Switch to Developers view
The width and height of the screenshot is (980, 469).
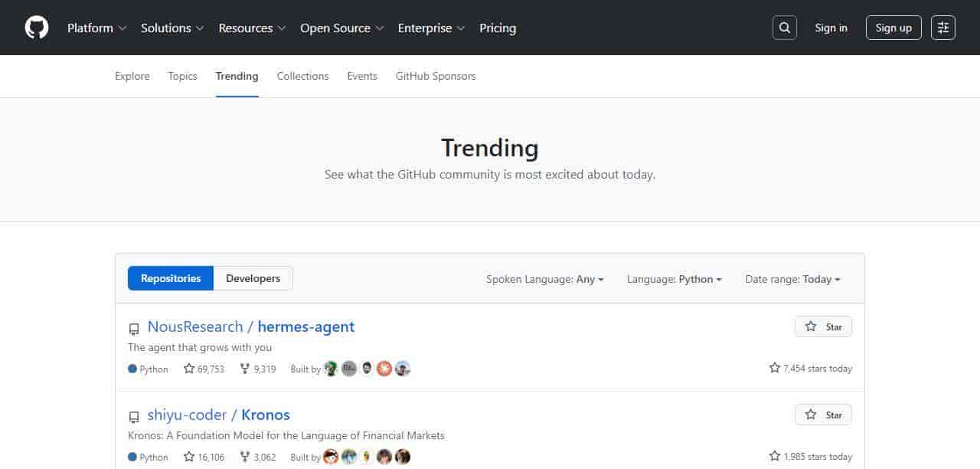tap(253, 278)
